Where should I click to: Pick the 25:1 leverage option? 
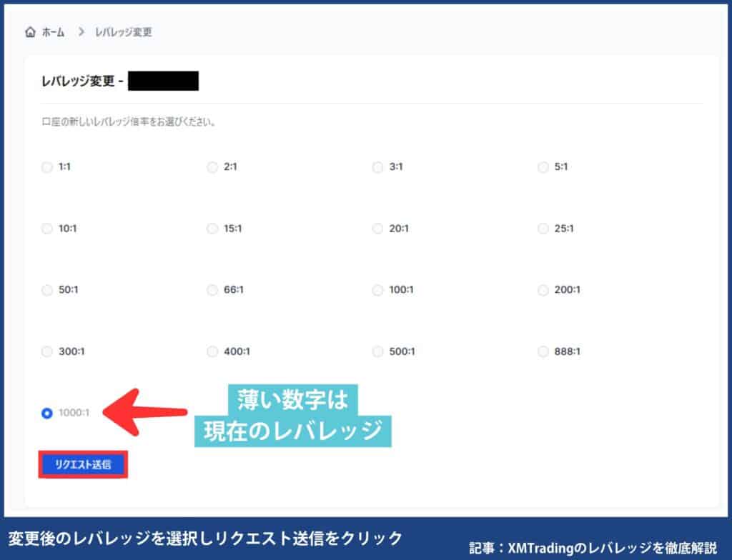tap(543, 229)
